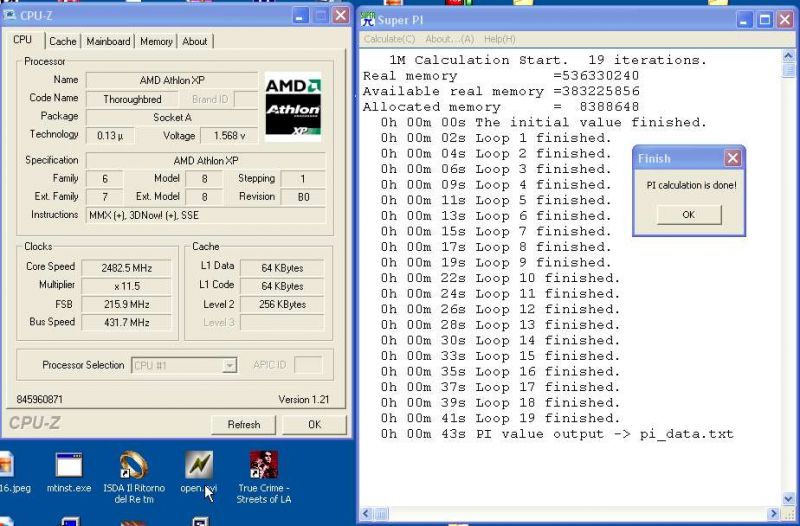Select the mtinst.exe desktop icon

pos(69,473)
